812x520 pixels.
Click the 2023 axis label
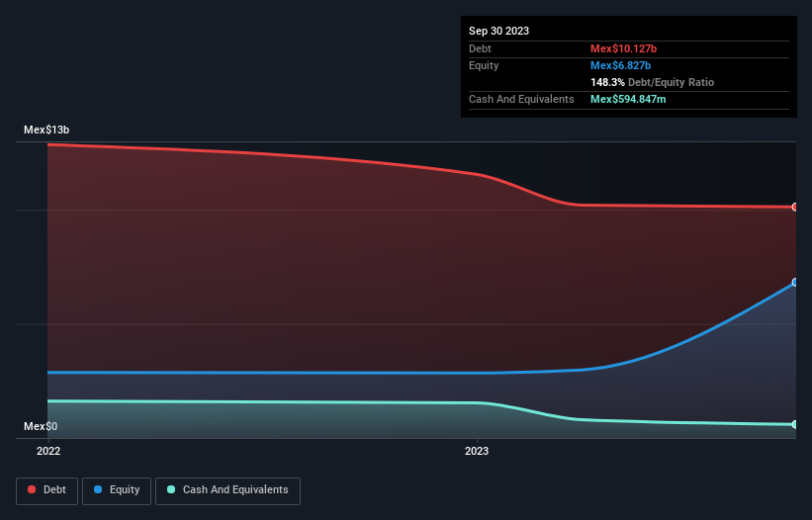click(477, 451)
